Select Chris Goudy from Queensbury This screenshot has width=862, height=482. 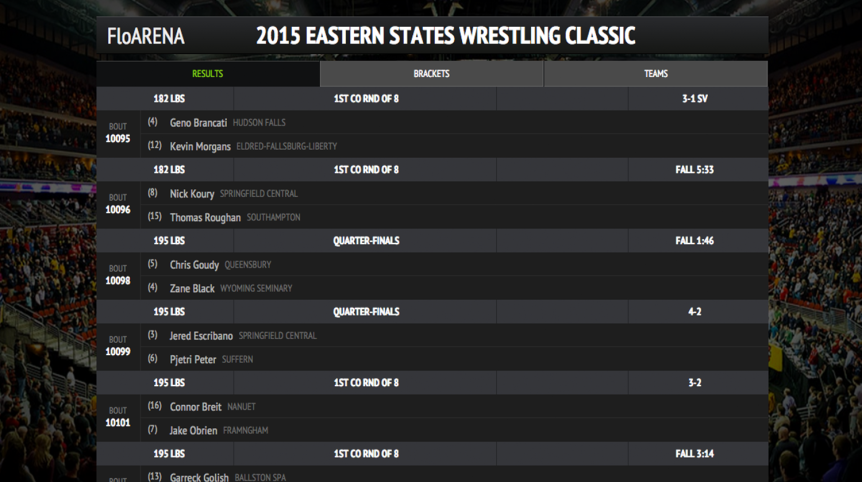pyautogui.click(x=194, y=264)
